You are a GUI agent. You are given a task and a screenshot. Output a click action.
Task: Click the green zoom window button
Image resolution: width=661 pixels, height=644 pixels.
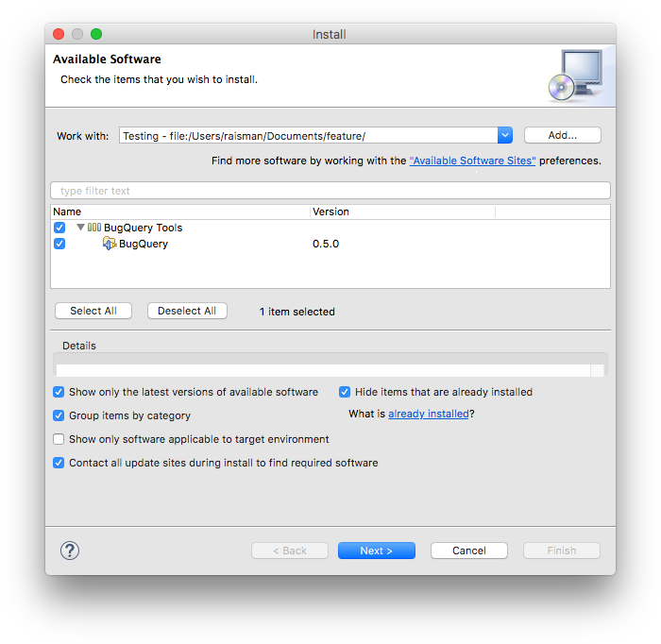pyautogui.click(x=96, y=34)
